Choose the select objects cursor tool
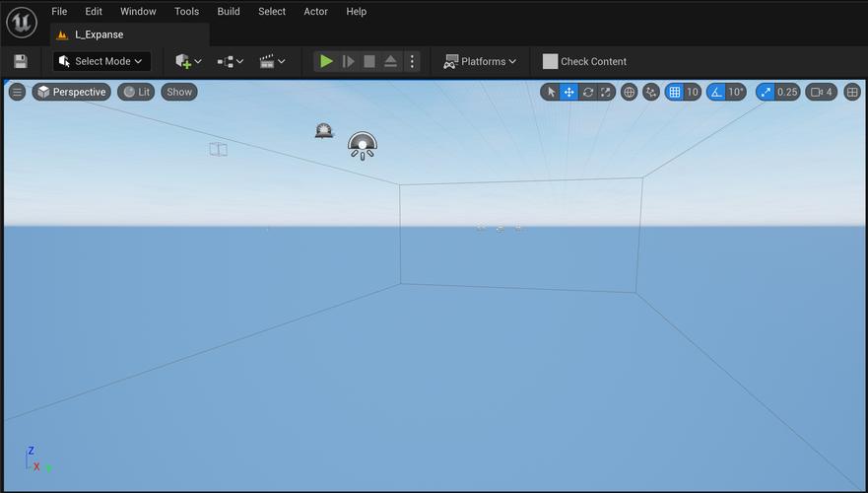Image resolution: width=868 pixels, height=493 pixels. click(551, 92)
